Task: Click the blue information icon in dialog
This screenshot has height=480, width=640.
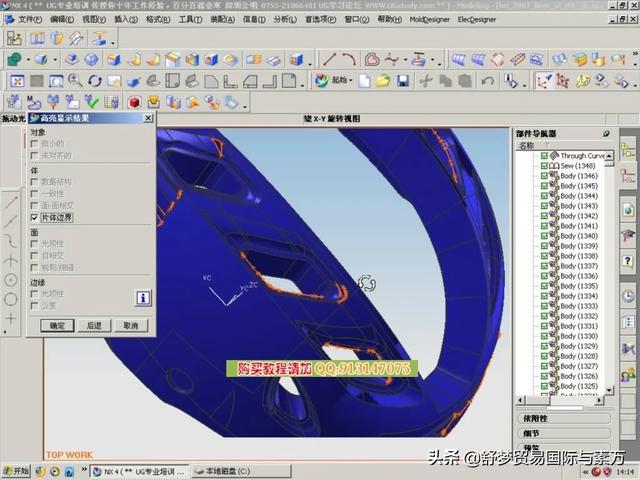Action: click(x=143, y=298)
